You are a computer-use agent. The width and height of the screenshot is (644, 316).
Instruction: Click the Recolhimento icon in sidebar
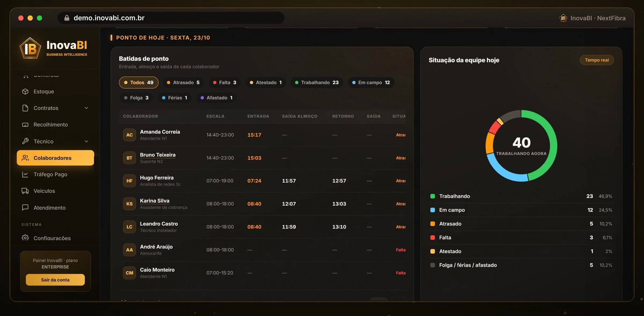point(25,125)
